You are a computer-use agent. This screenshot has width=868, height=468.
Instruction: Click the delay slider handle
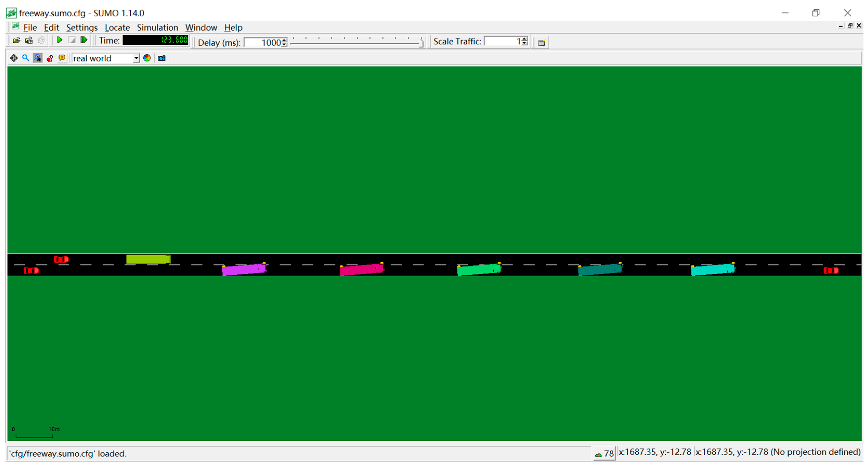(421, 43)
